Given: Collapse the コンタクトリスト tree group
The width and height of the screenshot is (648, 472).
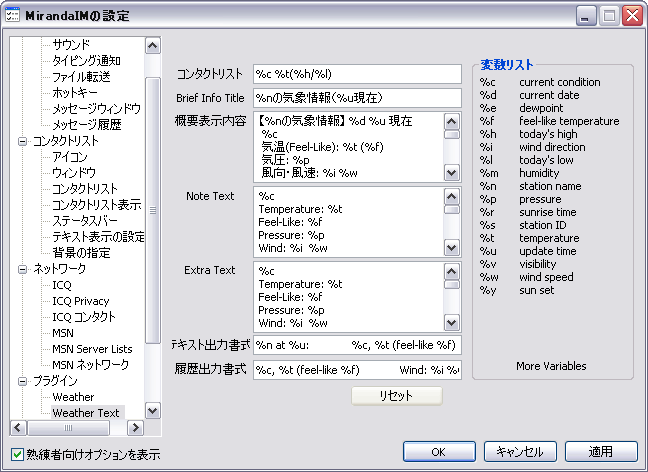Looking at the screenshot, I should click(x=23, y=141).
